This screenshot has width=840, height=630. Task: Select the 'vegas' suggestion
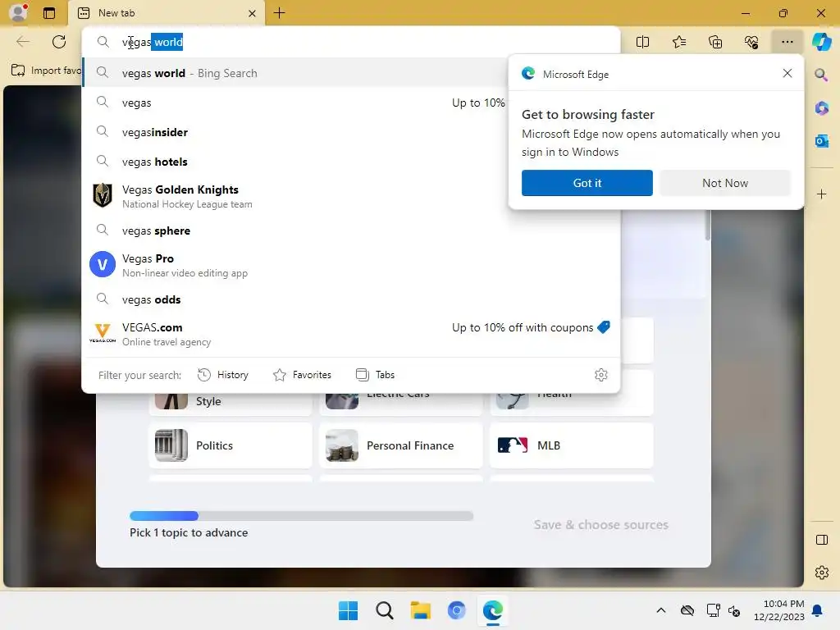pos(294,103)
